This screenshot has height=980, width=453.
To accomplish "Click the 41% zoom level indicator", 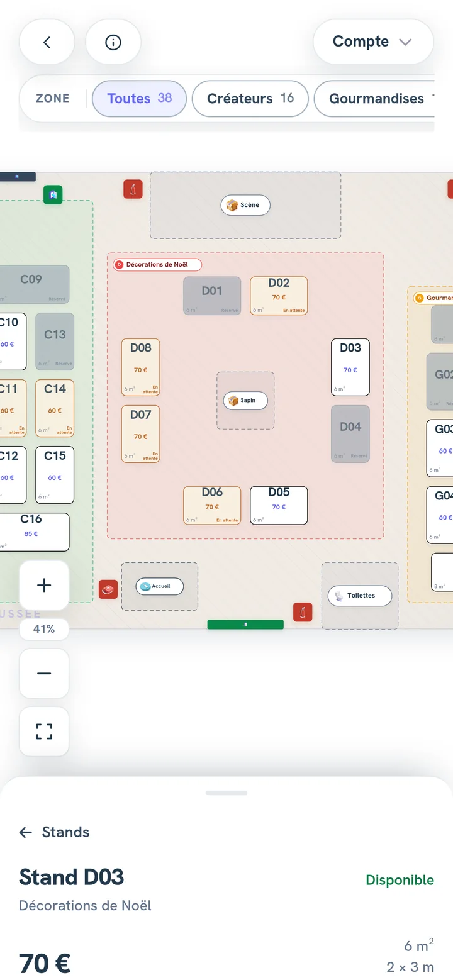I will pyautogui.click(x=44, y=629).
